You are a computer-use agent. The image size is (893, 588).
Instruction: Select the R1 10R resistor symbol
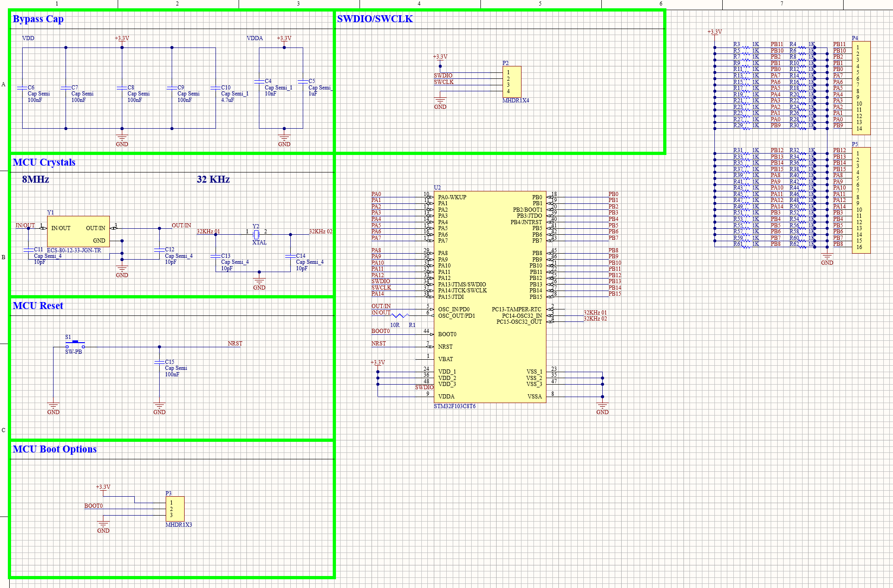(400, 315)
